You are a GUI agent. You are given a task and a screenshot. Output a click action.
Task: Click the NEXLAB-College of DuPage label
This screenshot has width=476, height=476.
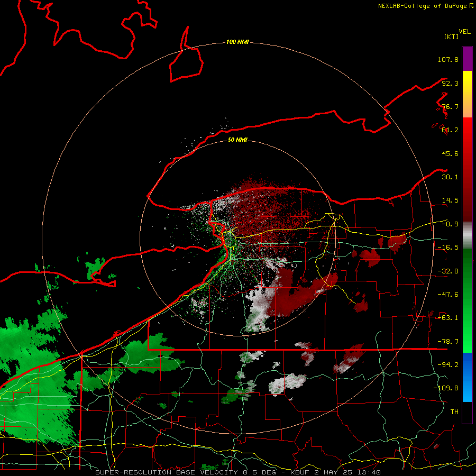[x=422, y=6]
